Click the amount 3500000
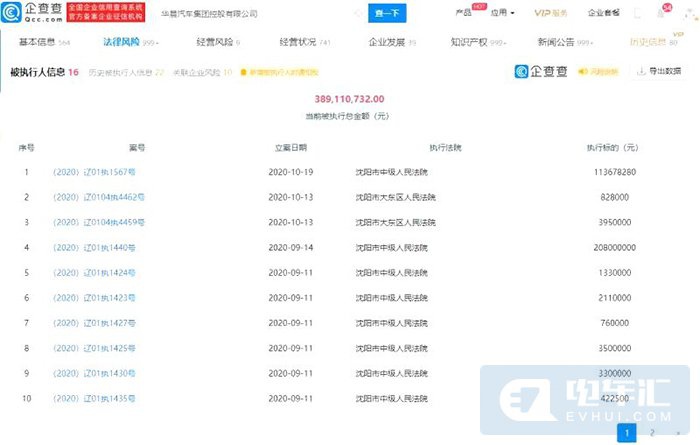 pyautogui.click(x=615, y=348)
